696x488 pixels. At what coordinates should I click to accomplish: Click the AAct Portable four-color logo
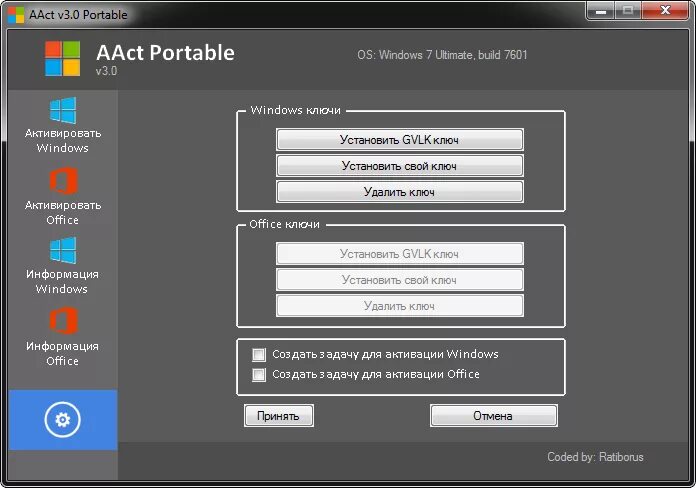pyautogui.click(x=63, y=59)
